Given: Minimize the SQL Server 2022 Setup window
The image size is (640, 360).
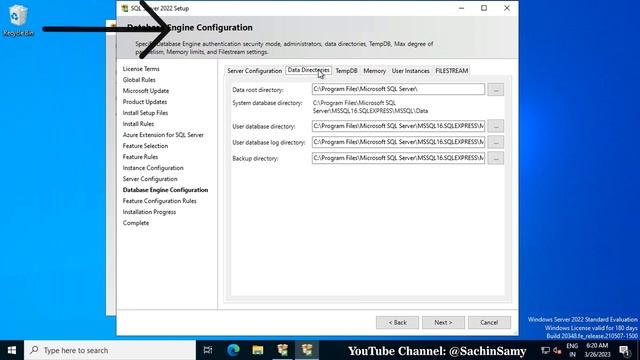Looking at the screenshot, I should point(461,8).
